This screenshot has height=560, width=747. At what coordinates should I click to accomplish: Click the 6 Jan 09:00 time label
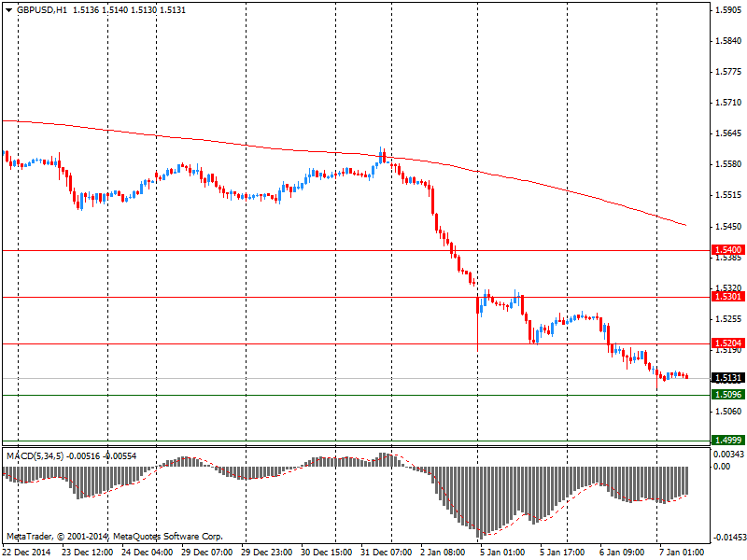tap(622, 552)
